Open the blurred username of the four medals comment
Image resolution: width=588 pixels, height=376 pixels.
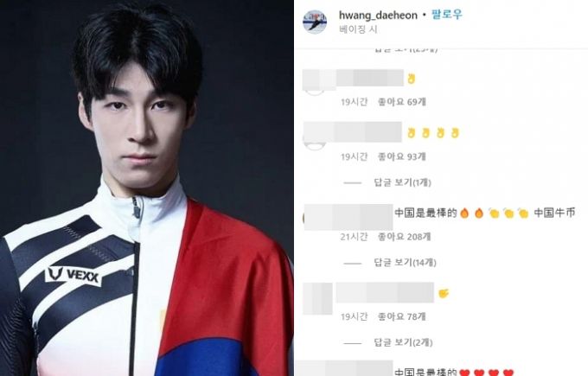tap(369, 131)
